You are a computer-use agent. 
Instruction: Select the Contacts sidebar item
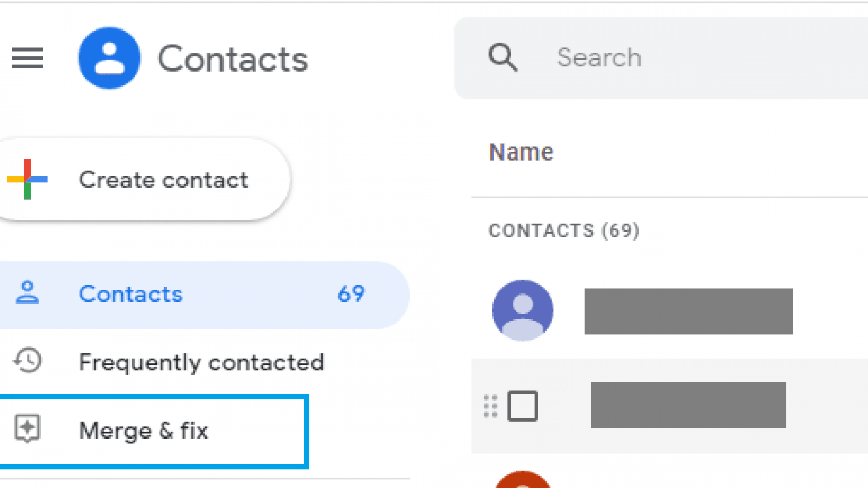tap(204, 295)
